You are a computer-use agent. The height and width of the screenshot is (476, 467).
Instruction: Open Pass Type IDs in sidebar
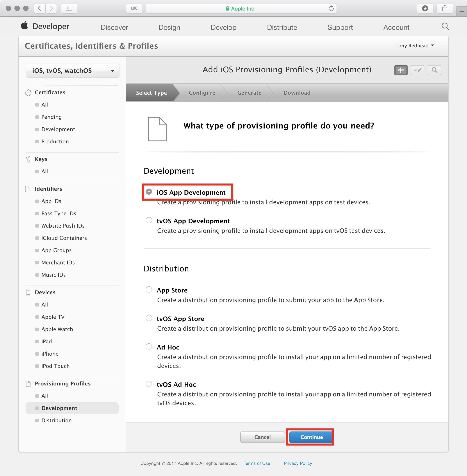click(59, 214)
